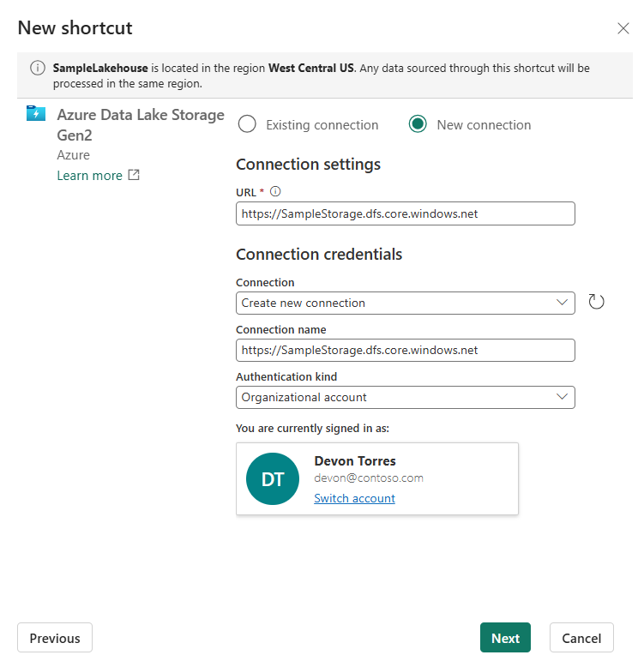Viewport: 644px width, 667px height.
Task: Click into the URL input field
Action: 405,213
